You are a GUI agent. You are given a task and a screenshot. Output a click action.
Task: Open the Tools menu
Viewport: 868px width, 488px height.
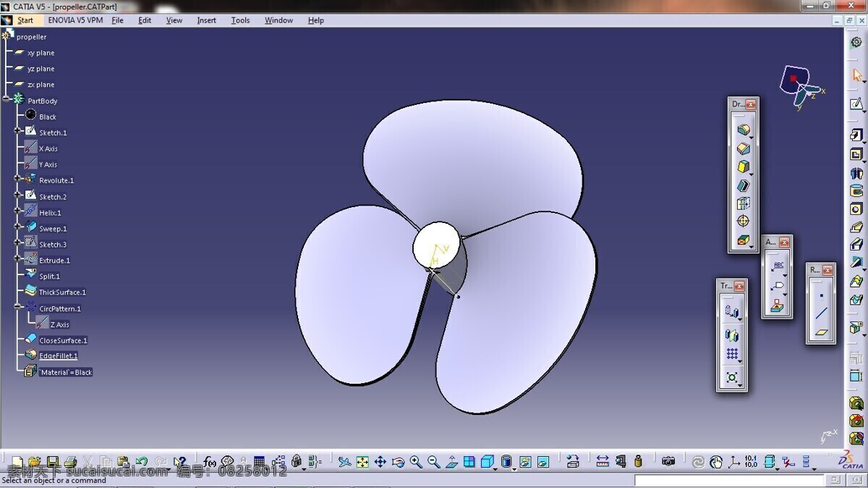(240, 20)
